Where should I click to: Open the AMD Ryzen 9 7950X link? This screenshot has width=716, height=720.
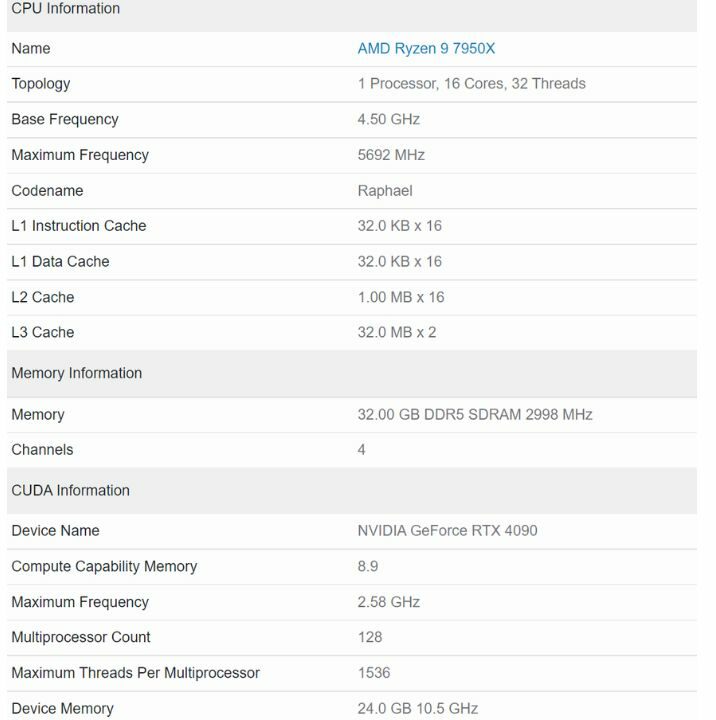click(426, 48)
